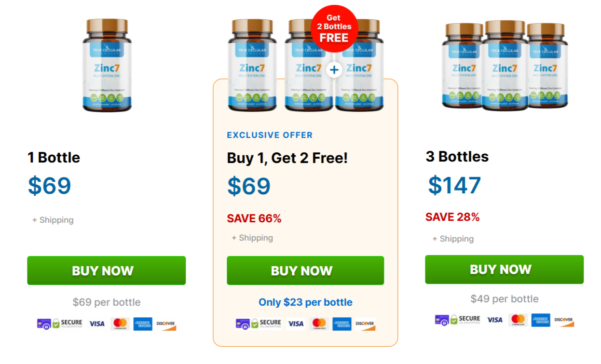Viewport: 601px width, 364px height.
Task: Click BUY NOW under the 3 Bottles offer
Action: pos(504,270)
